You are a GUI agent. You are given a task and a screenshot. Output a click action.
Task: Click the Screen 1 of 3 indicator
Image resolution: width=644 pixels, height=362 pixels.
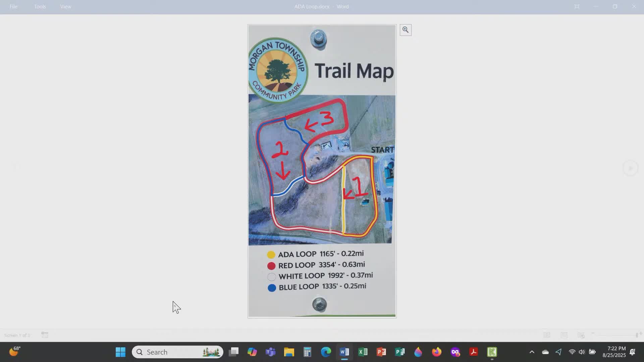[x=17, y=335]
